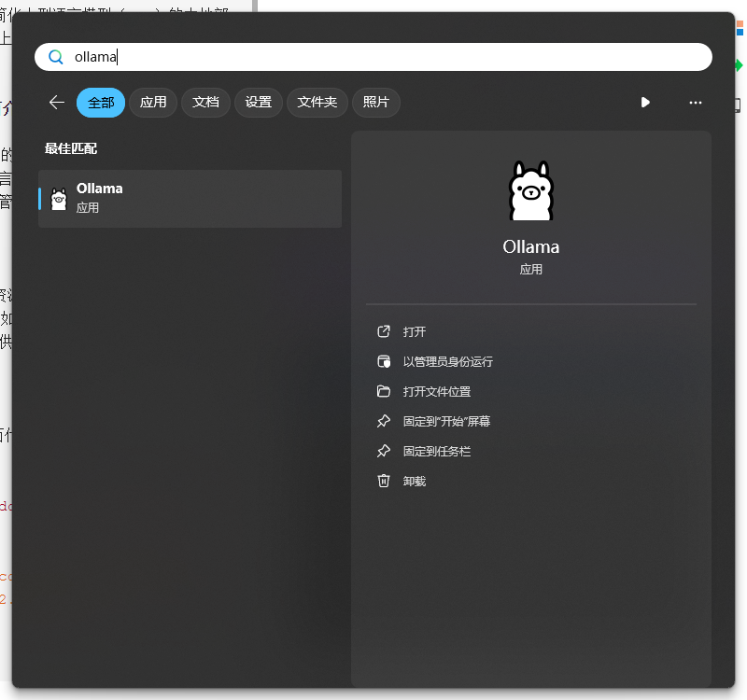The height and width of the screenshot is (700, 747).
Task: Switch to the 应用 filter tab
Action: (153, 103)
